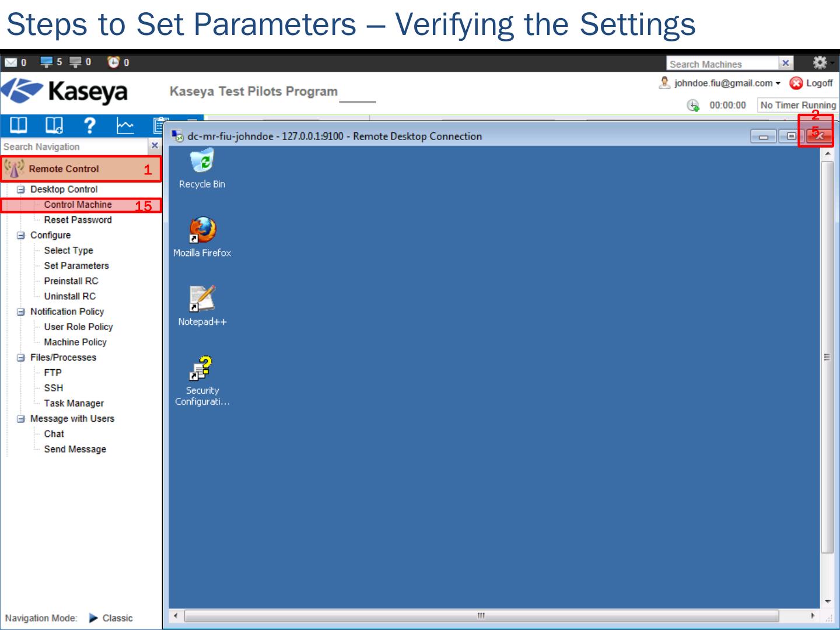
Task: Click inside the Search Navigation field
Action: (74, 146)
